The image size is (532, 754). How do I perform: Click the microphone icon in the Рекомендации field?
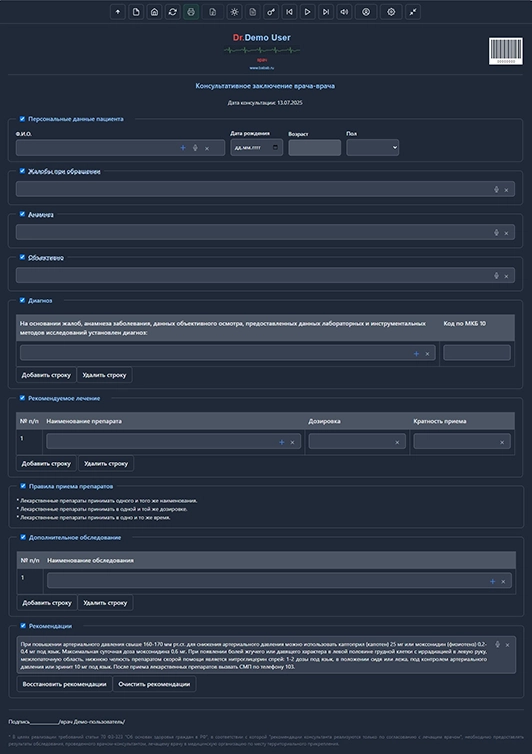pyautogui.click(x=497, y=644)
